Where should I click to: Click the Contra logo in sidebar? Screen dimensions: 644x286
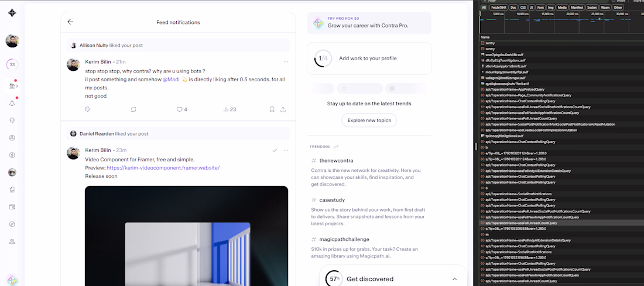12,13
